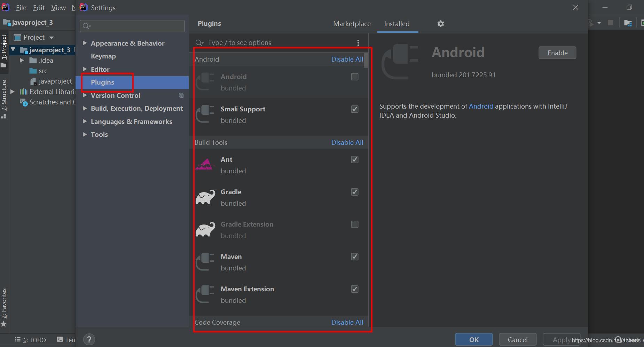Image resolution: width=644 pixels, height=347 pixels.
Task: Click the settings search magnifier icon
Action: 86,26
